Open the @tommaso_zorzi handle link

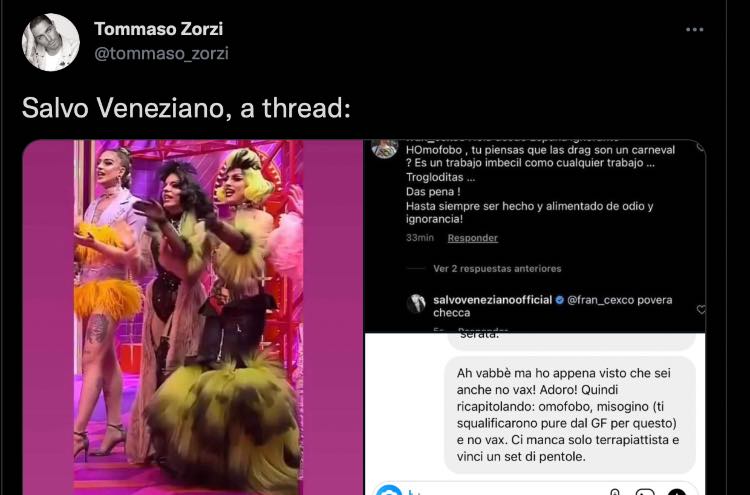(161, 53)
